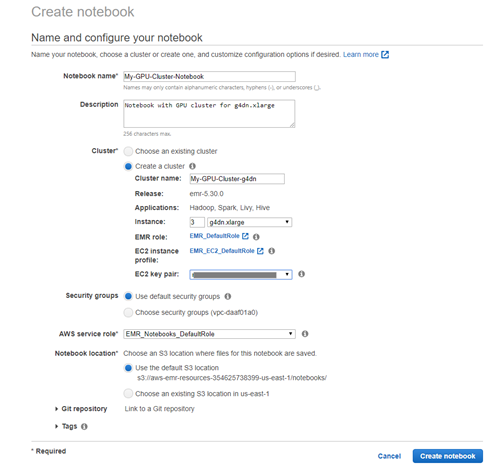Click the info icon beside EC2 key pair dropdown
This screenshot has height=469, width=493.
pos(301,274)
